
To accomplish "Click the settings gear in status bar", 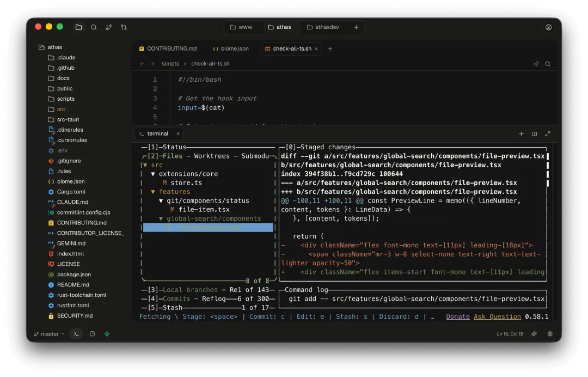I will tap(550, 334).
